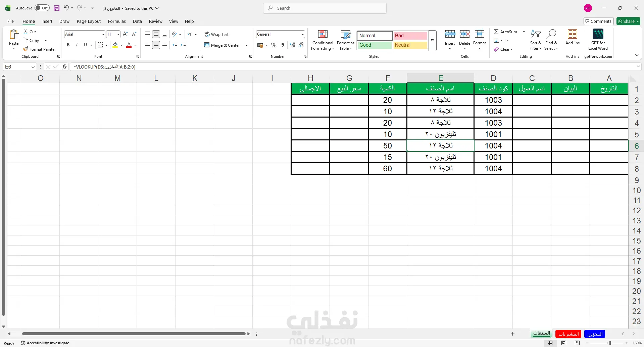Click the zoom slider handle
Viewport: 644px width, 347px height.
click(610, 343)
